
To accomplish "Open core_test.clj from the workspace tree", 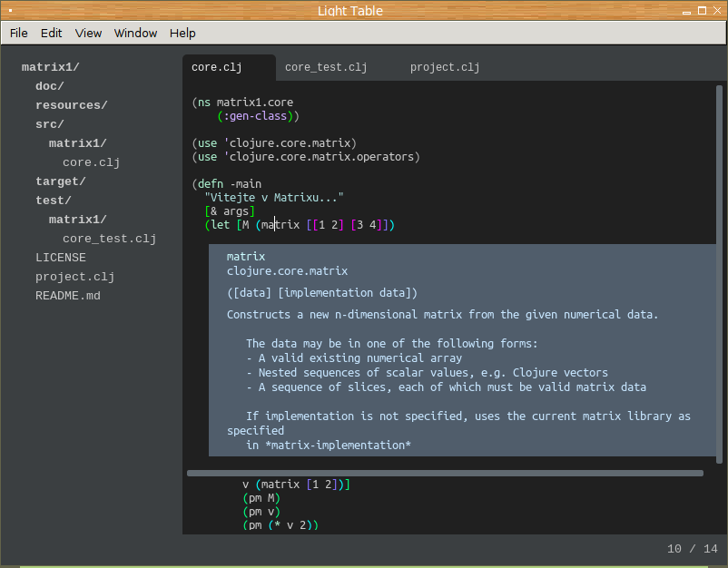I will pos(109,239).
